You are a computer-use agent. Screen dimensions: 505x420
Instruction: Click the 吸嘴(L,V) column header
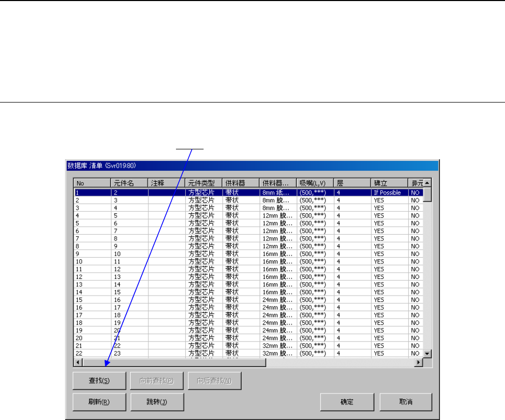[314, 183]
